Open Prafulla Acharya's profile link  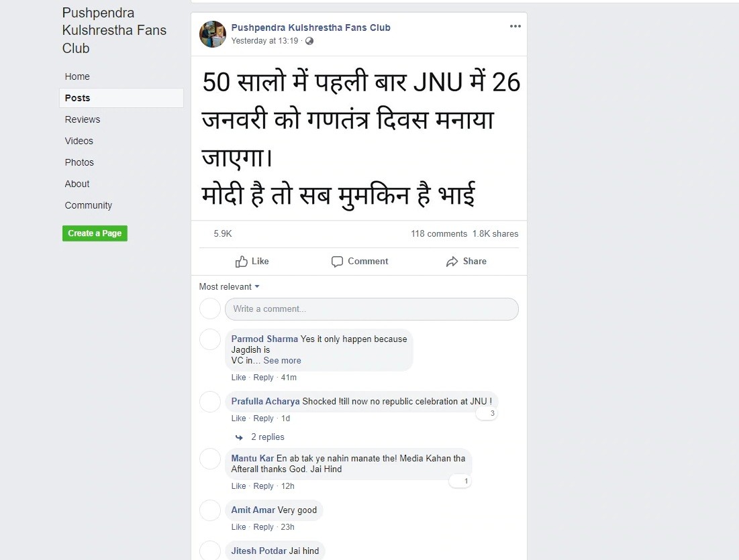coord(265,401)
